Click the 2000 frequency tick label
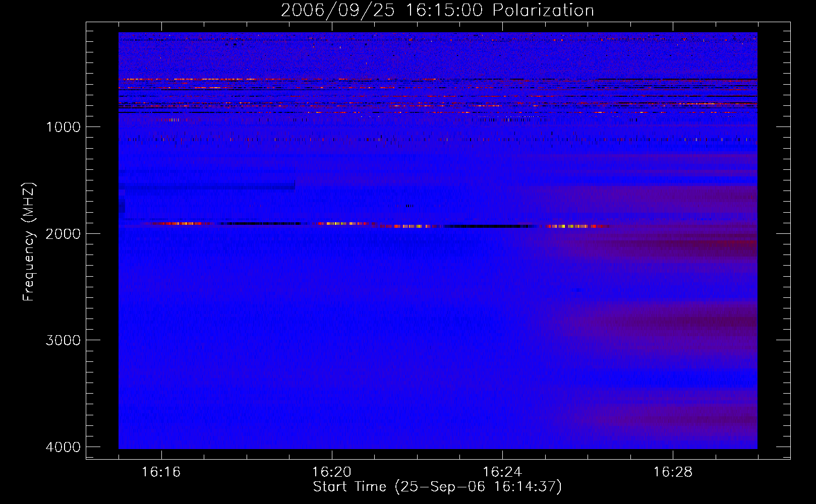Viewport: 816px width, 504px height. tap(63, 233)
